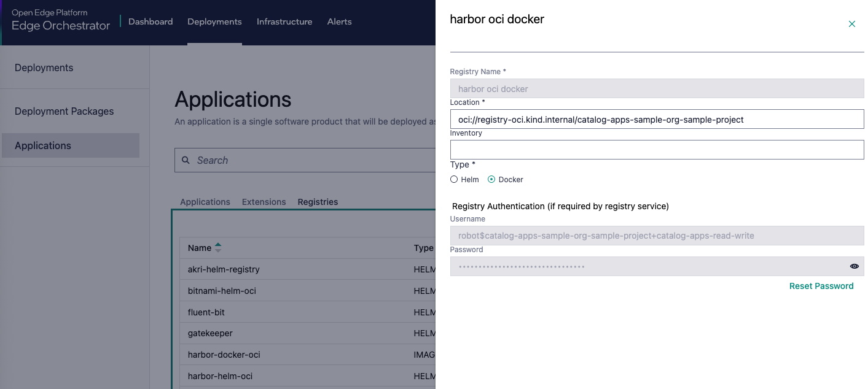Open the search icon in the search bar
The width and height of the screenshot is (868, 389).
tap(186, 160)
